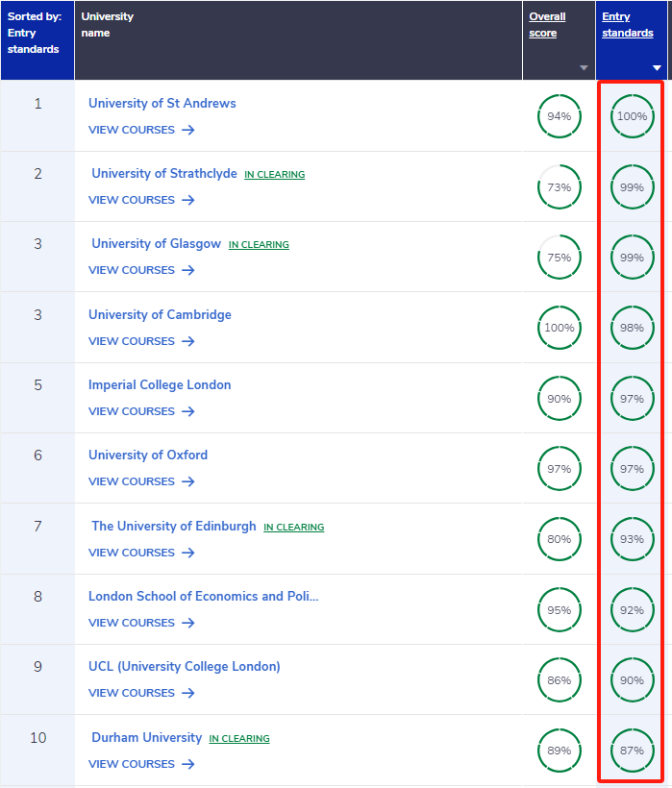Open University of Strathclyde link
The image size is (672, 788).
[163, 173]
